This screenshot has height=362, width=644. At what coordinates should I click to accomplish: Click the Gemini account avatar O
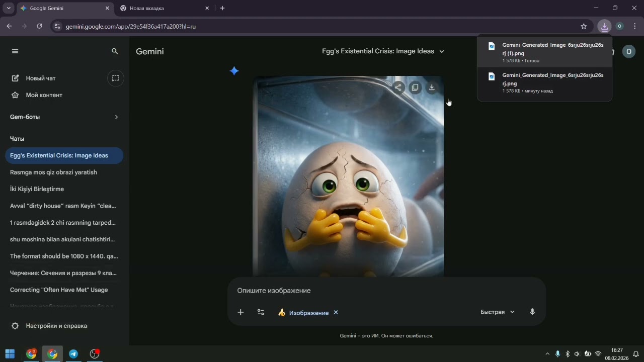628,51
